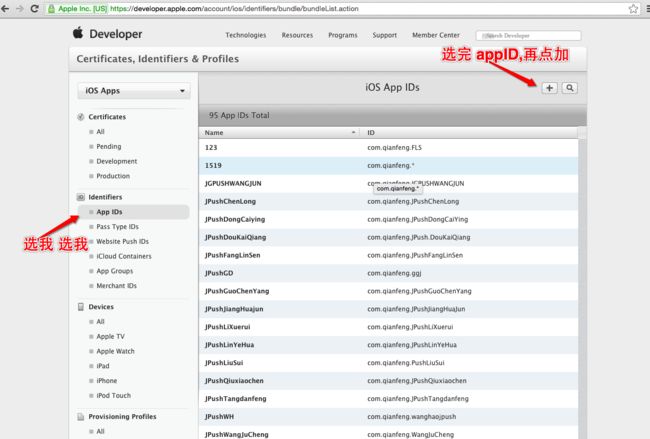Open Resources menu
The height and width of the screenshot is (439, 650).
[x=297, y=35]
